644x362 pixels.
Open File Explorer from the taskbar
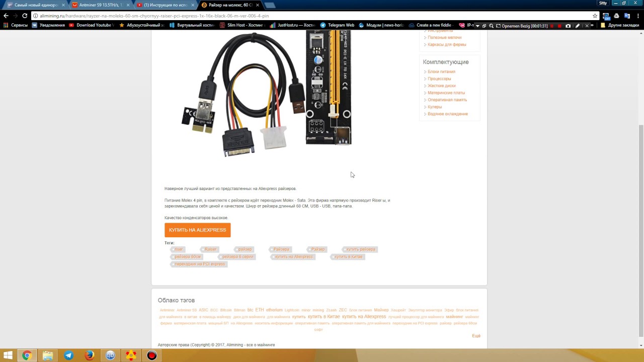pos(48,355)
